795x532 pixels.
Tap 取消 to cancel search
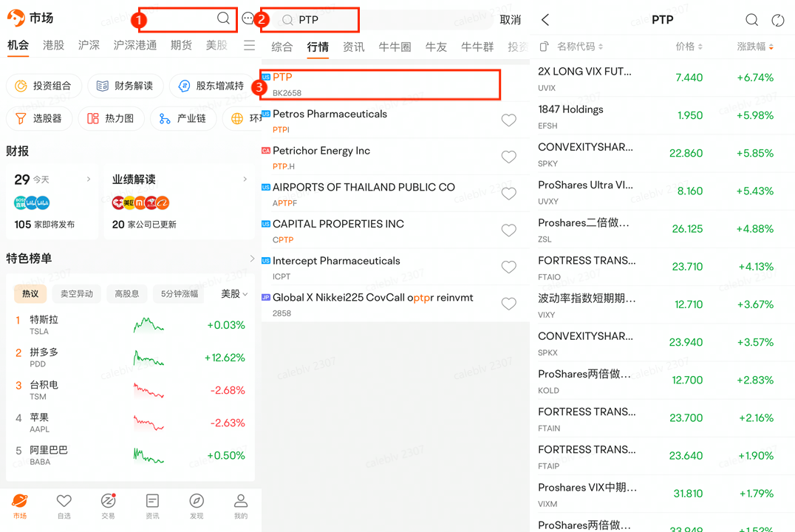coord(510,20)
